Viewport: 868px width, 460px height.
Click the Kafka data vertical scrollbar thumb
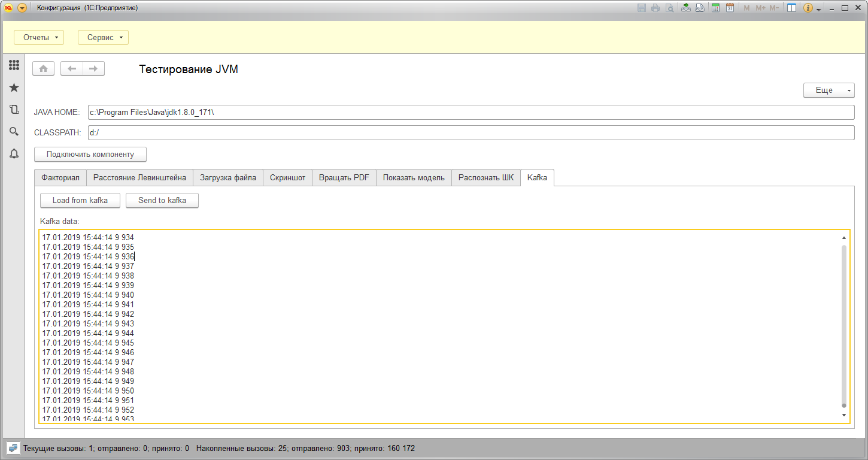click(x=844, y=325)
